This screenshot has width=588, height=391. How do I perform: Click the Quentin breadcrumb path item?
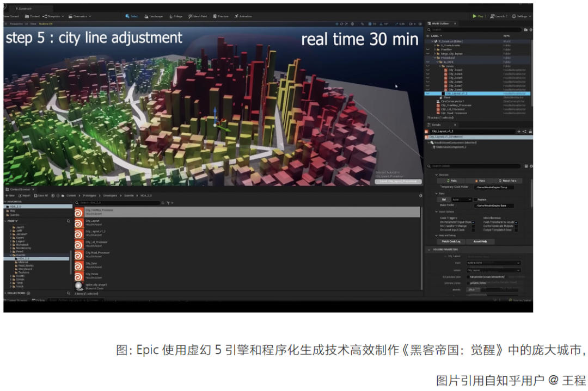128,196
